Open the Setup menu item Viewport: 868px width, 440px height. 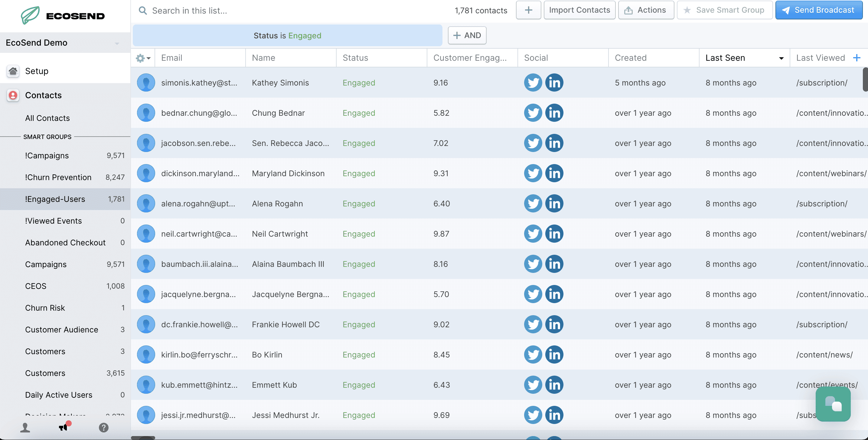[x=36, y=71]
